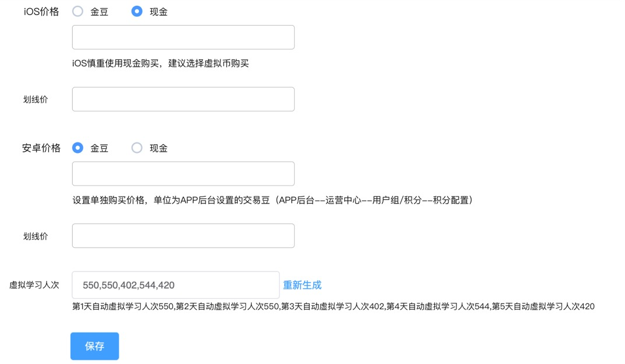The image size is (625, 364).
Task: Click the 虚拟学习人次 input field
Action: pyautogui.click(x=174, y=284)
